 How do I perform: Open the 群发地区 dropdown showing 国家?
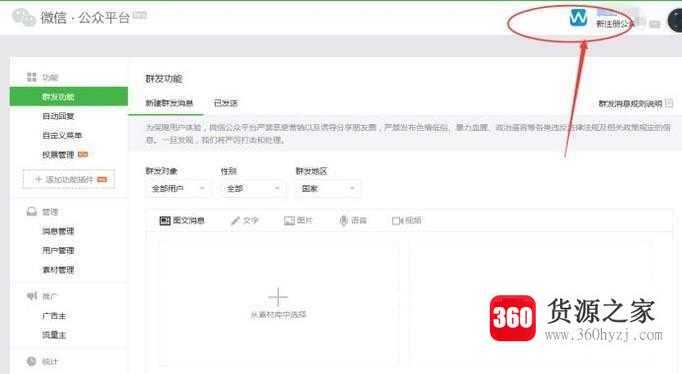tap(328, 189)
